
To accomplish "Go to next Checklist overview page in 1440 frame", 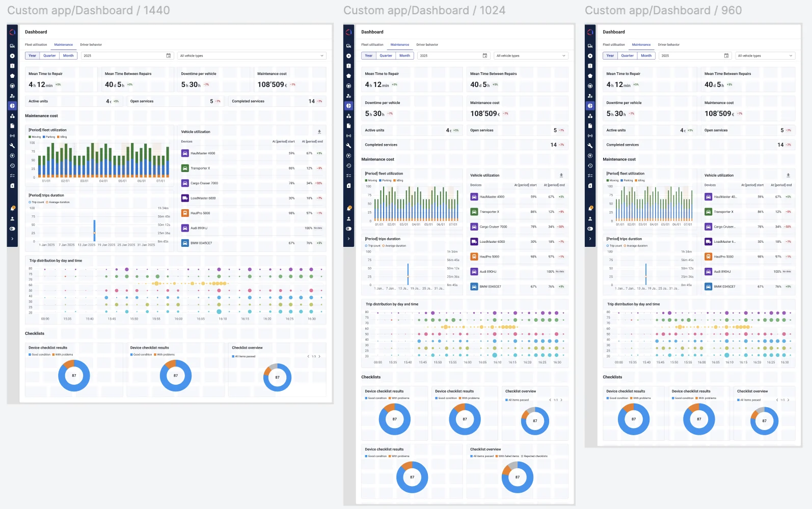I will pos(319,356).
